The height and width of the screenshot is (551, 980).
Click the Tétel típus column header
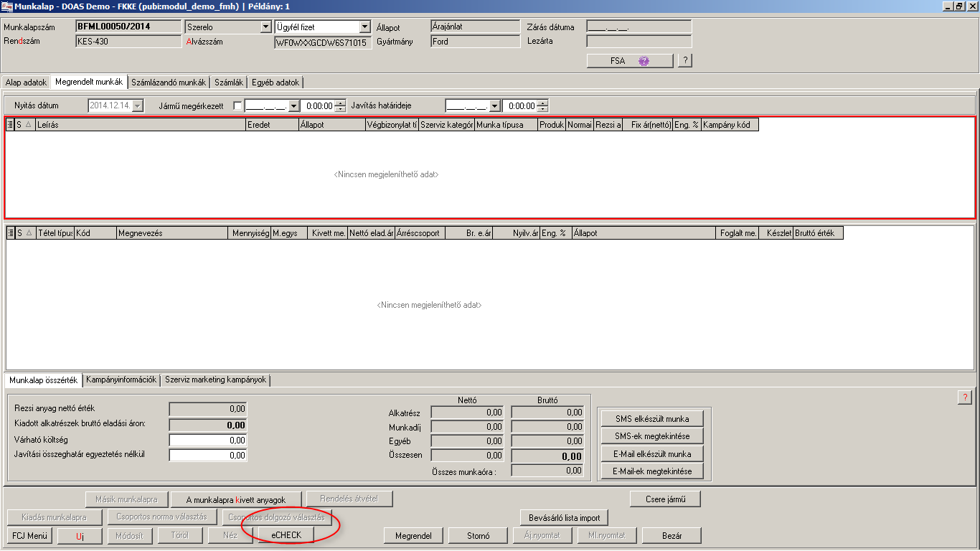[55, 233]
